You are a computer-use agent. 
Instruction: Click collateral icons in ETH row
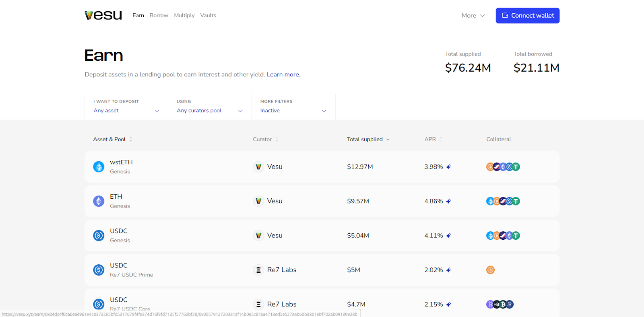503,201
